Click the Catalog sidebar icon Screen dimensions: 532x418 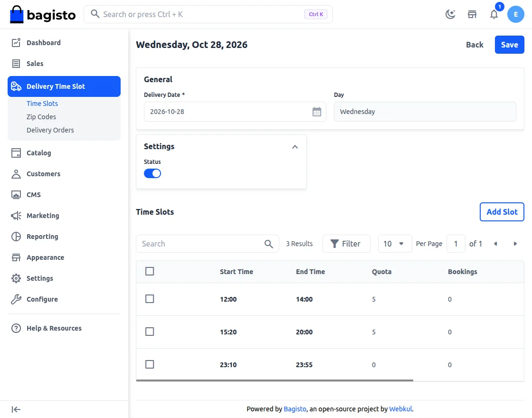tap(16, 153)
